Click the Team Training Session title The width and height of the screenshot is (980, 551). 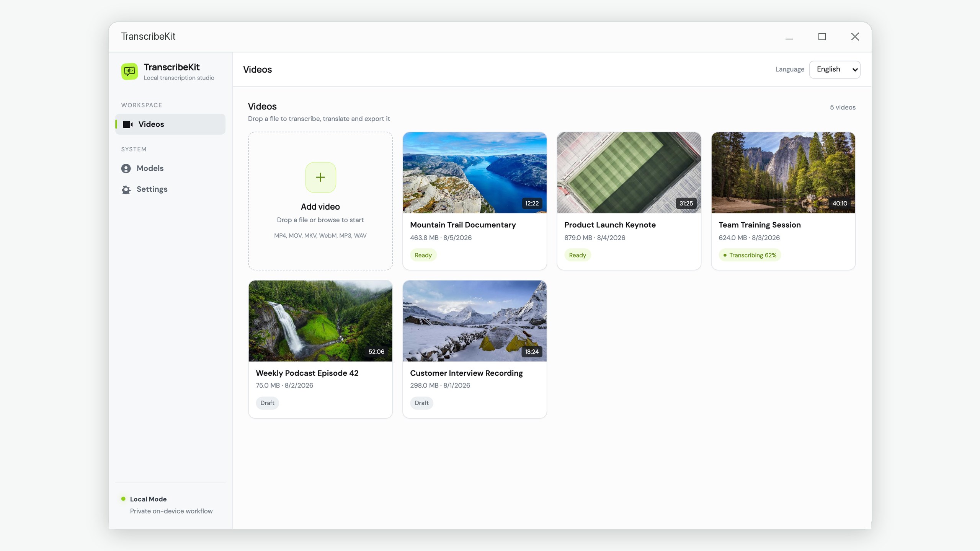coord(759,225)
